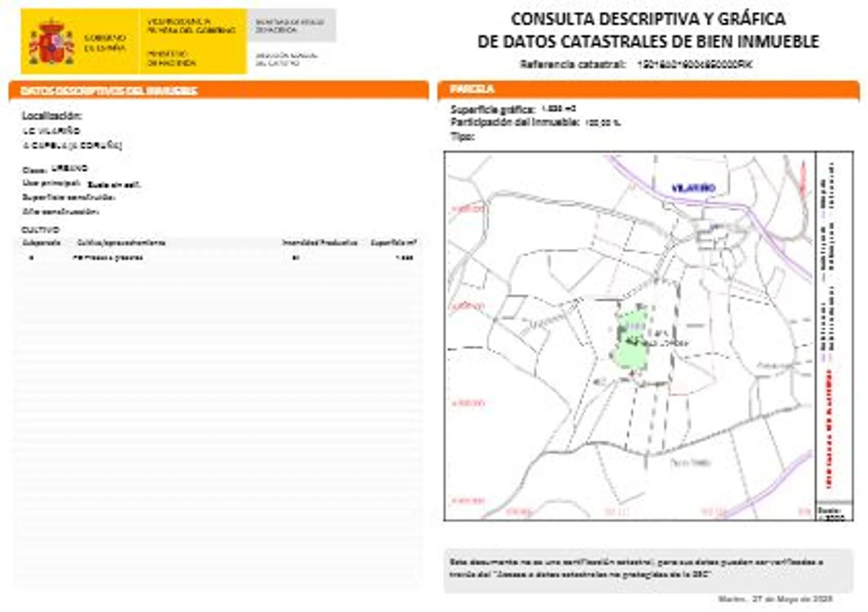Click the red north arrow on map
This screenshot has width=868, height=612.
(803, 178)
